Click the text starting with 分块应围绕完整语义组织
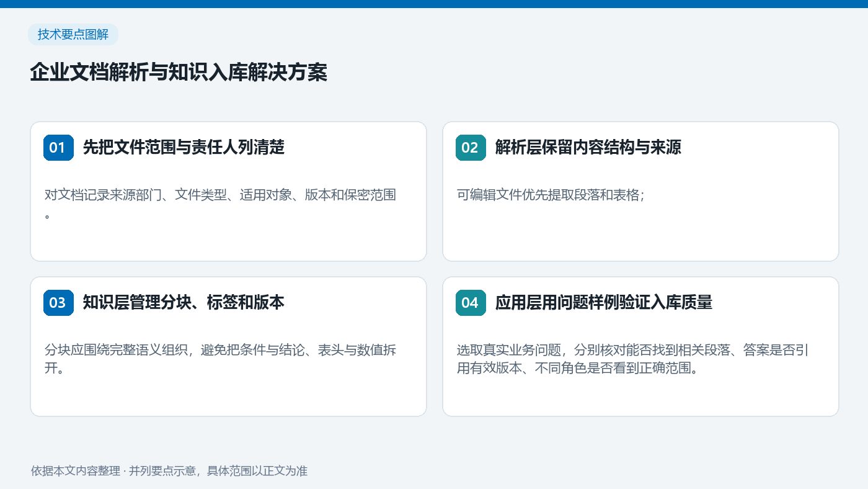Image resolution: width=868 pixels, height=489 pixels. [221, 359]
